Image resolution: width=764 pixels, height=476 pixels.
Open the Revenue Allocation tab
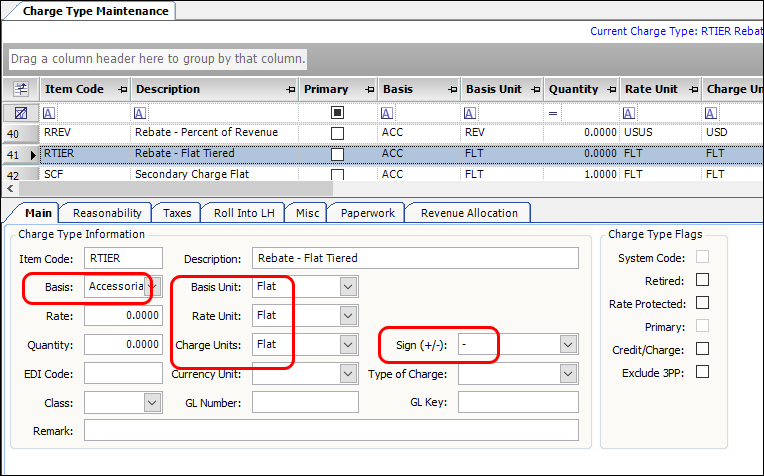pyautogui.click(x=468, y=212)
